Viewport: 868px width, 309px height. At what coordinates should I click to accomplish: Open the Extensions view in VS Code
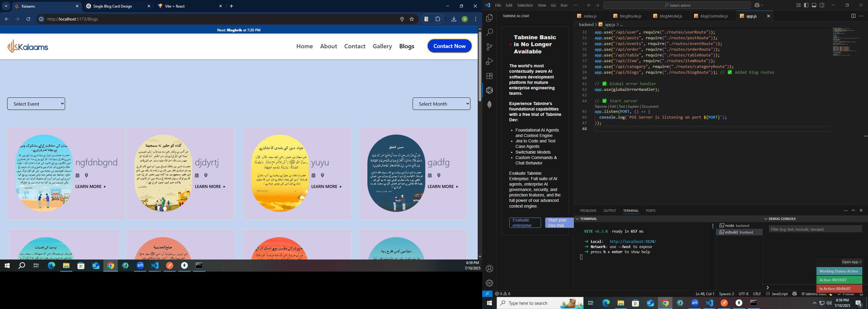point(489,75)
